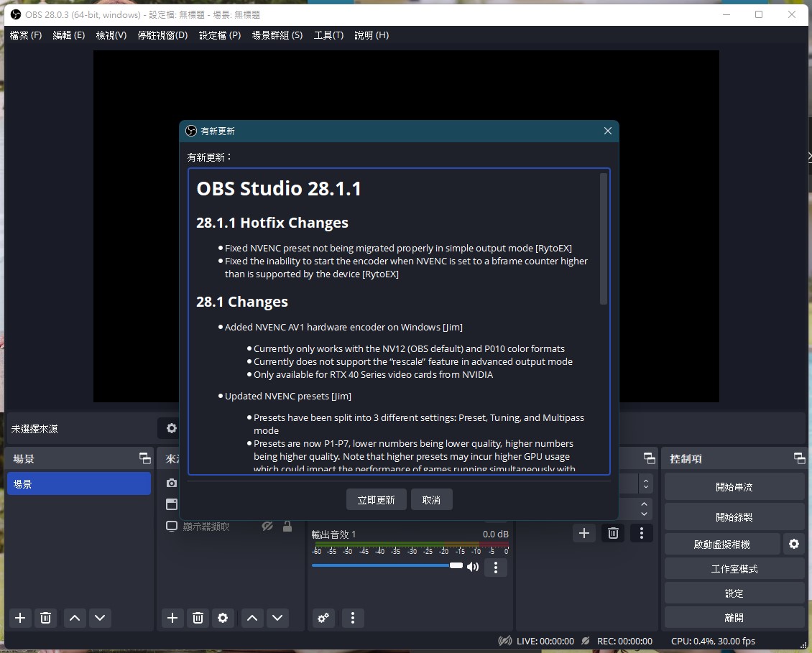
Task: Decrease transition duration with down stepper
Action: click(x=645, y=512)
